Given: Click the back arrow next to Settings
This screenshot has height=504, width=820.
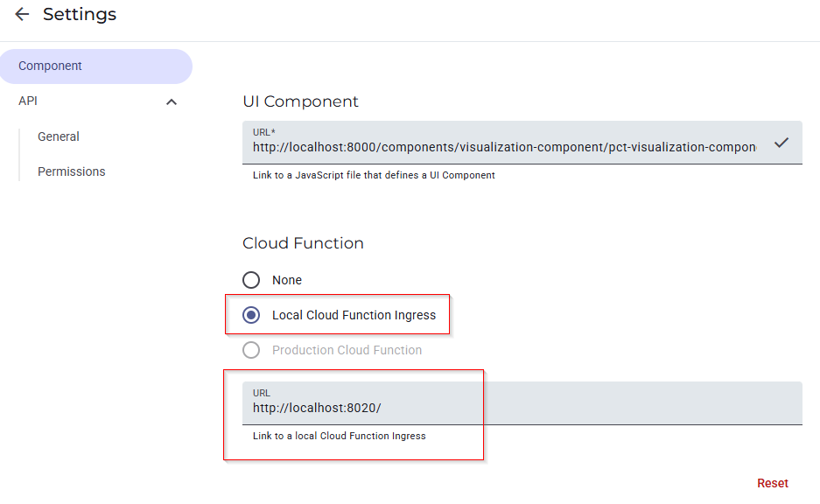Looking at the screenshot, I should point(22,15).
